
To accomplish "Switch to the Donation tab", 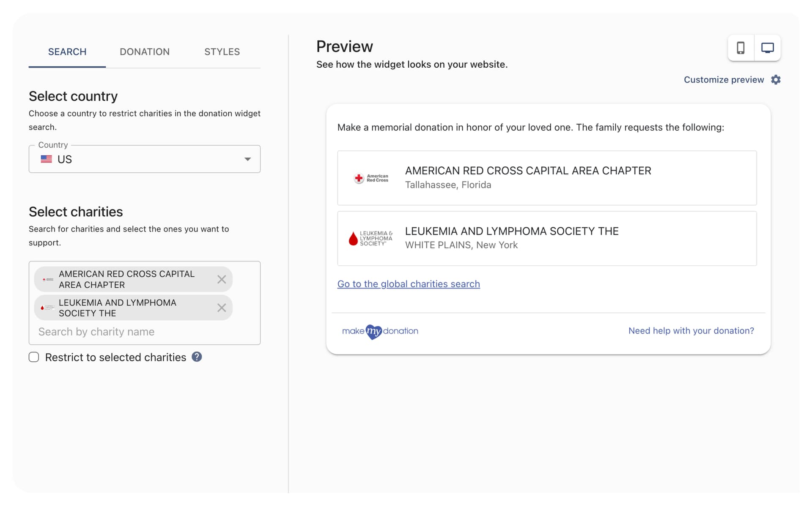I will coord(144,52).
